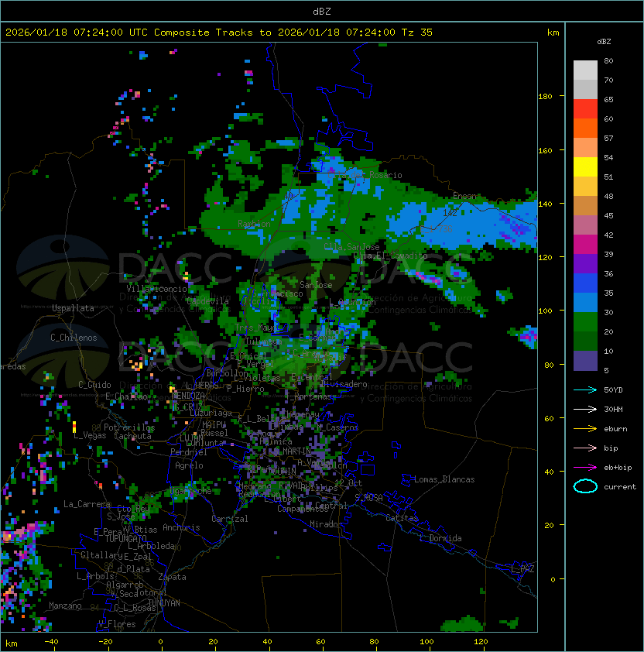Click the '-40' tick on the horizontal axis
Viewport: 644px width, 652px height.
click(x=51, y=642)
